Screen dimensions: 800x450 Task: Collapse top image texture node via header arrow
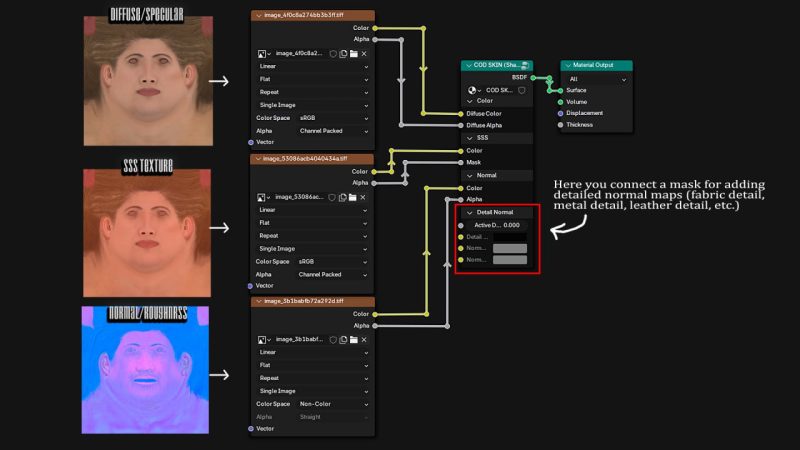point(257,16)
